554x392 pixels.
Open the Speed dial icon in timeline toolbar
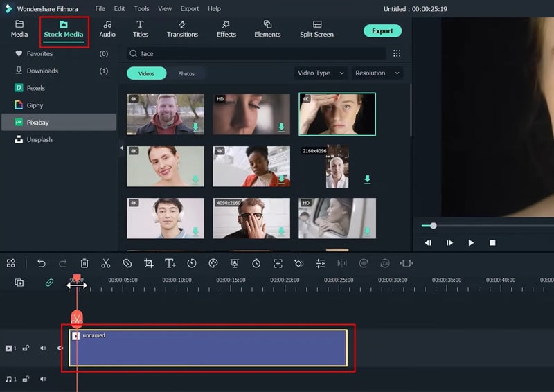click(192, 263)
